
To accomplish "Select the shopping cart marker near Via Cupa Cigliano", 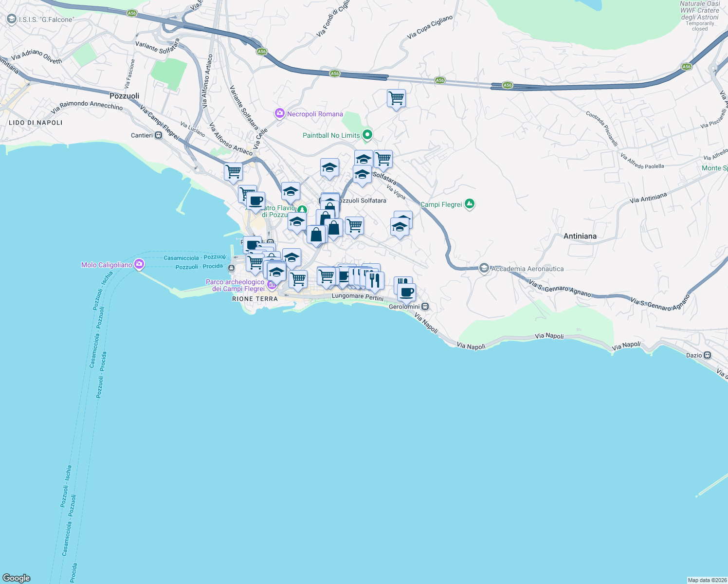I will [396, 99].
